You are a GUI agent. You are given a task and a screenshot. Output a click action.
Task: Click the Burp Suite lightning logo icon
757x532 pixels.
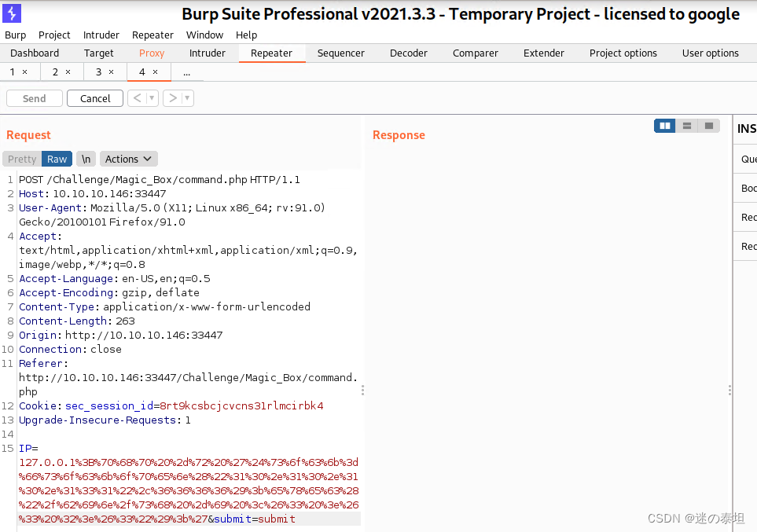point(12,13)
